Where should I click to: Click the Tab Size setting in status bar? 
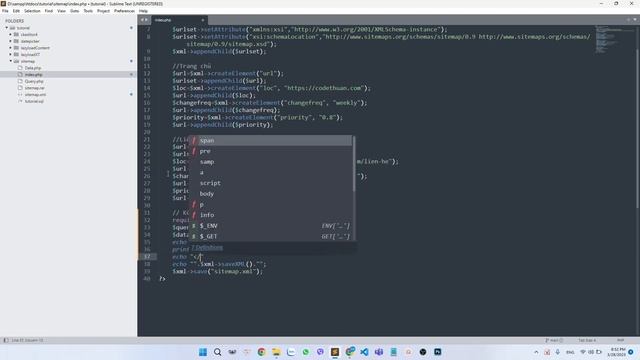pos(587,340)
